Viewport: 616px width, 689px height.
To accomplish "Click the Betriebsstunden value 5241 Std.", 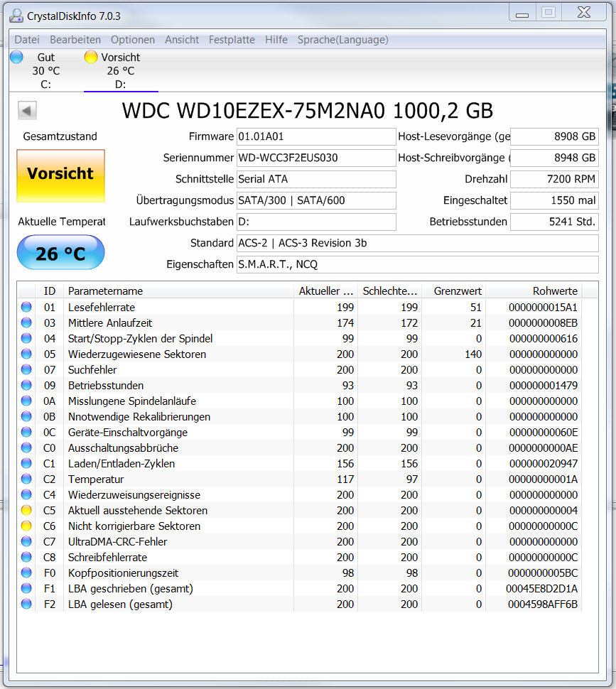I will [x=554, y=222].
